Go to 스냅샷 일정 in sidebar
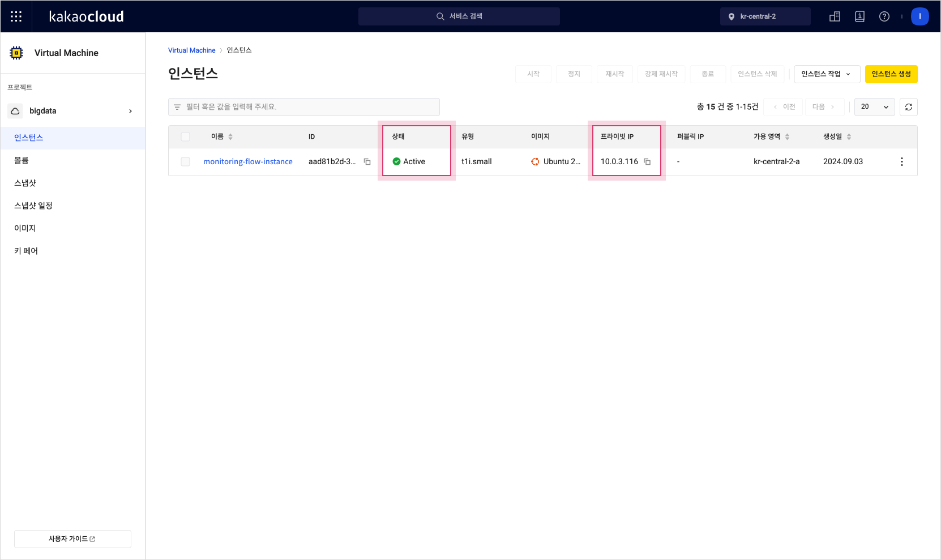Viewport: 941px width, 560px height. coord(72,206)
